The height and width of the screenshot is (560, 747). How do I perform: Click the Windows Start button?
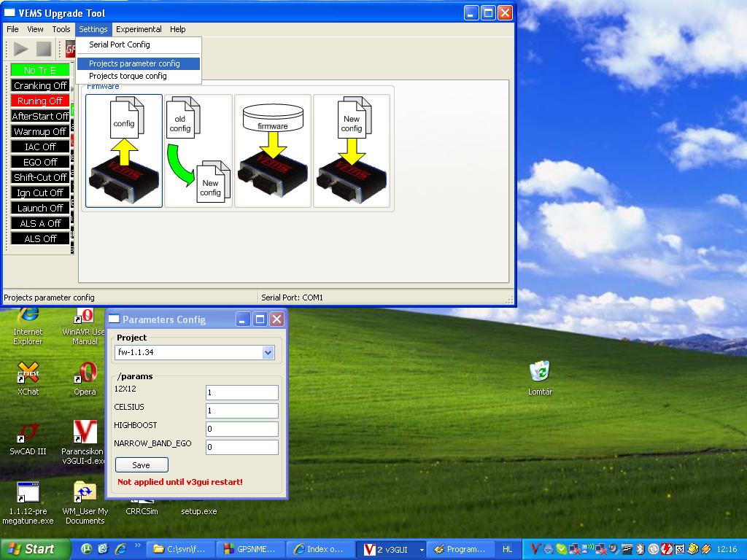[x=35, y=549]
